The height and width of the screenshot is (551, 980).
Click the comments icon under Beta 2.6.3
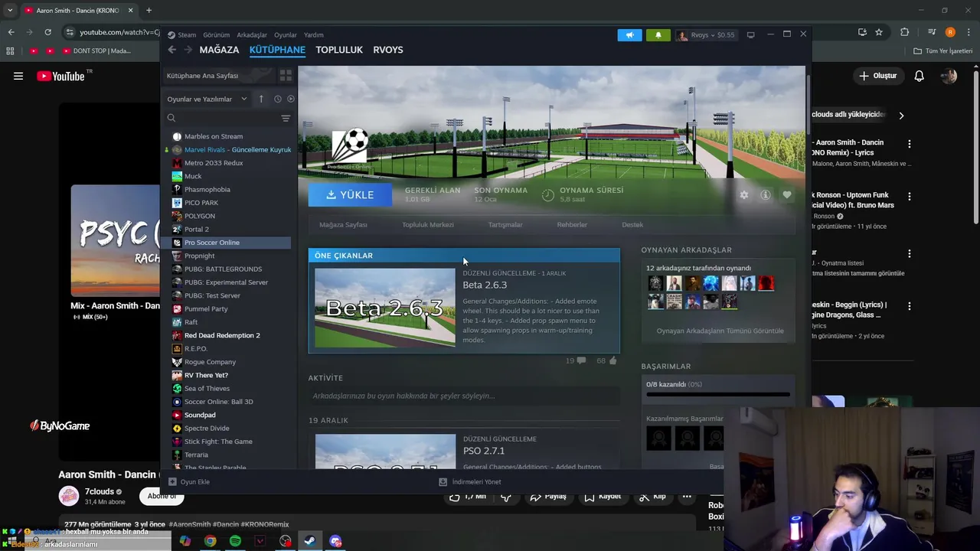(x=581, y=360)
